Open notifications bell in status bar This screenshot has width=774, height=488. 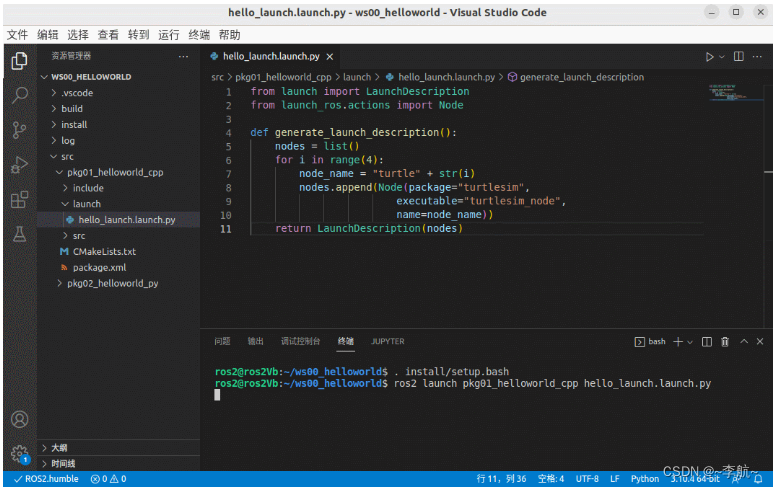pyautogui.click(x=758, y=479)
